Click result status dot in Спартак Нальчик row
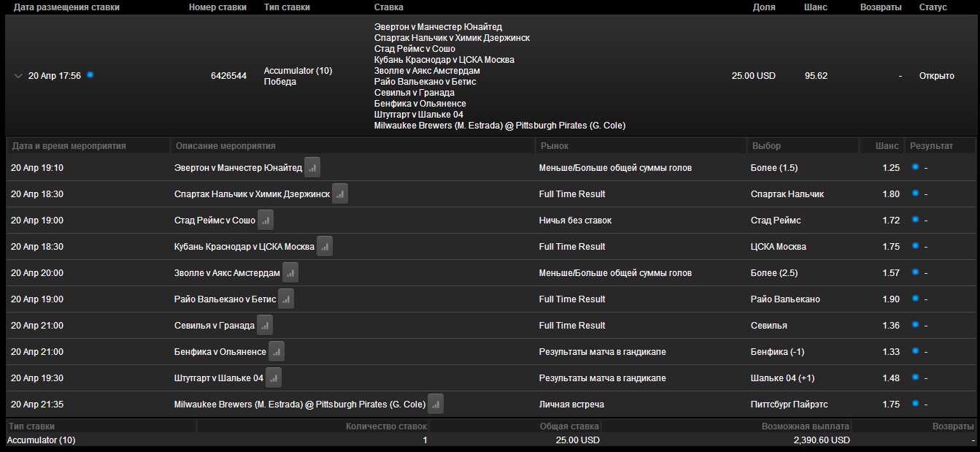Image resolution: width=980 pixels, height=452 pixels. point(915,194)
